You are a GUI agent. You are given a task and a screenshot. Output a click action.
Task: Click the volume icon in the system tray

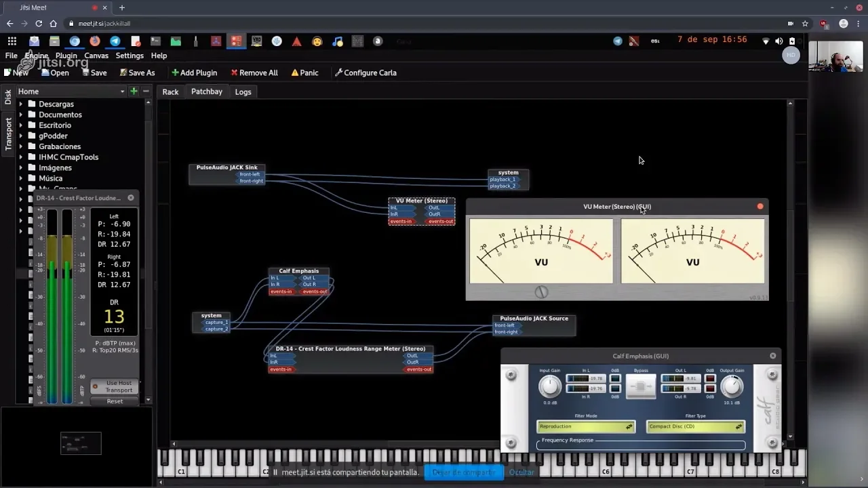(778, 41)
